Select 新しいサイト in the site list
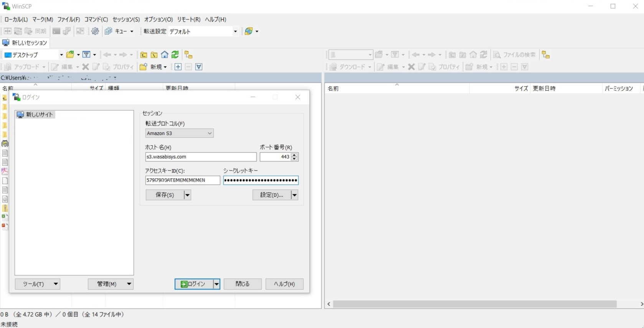This screenshot has height=328, width=644. pyautogui.click(x=35, y=114)
